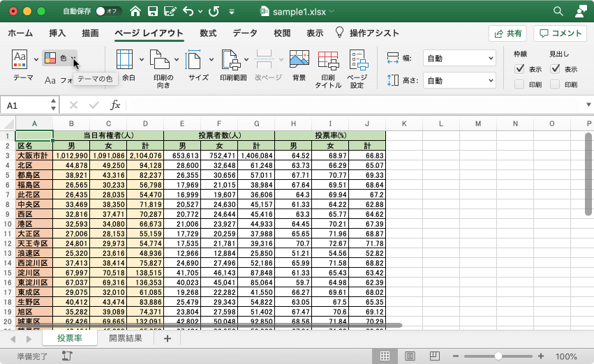594x364 pixels.
Task: Expand the Orientation dropdown arrow
Action: 177,59
